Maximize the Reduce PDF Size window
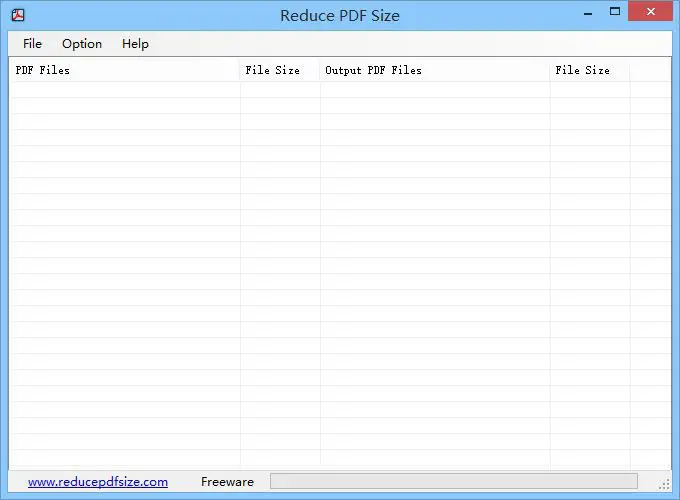The width and height of the screenshot is (680, 500). pyautogui.click(x=615, y=12)
